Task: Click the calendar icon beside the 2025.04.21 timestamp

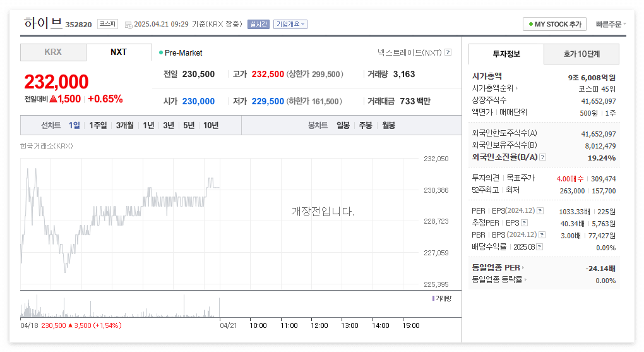Action: (129, 25)
